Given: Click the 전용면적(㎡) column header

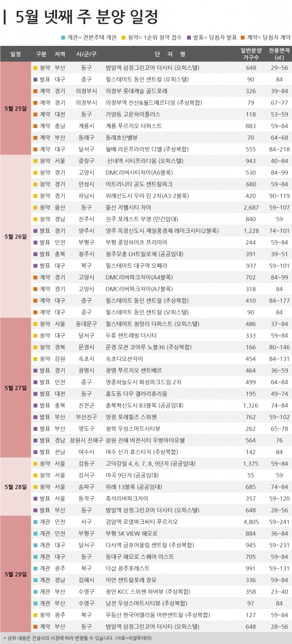Looking at the screenshot, I should point(279,54).
